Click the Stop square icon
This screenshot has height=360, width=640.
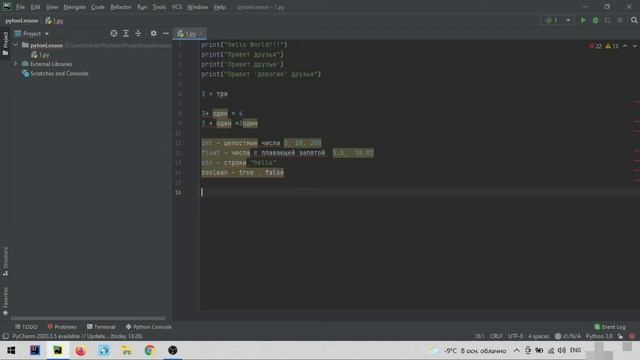point(620,20)
